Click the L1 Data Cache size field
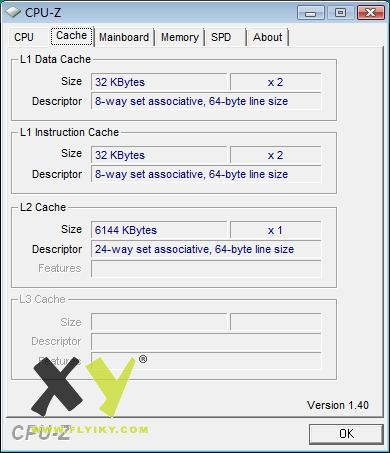This screenshot has height=453, width=390. coord(159,82)
